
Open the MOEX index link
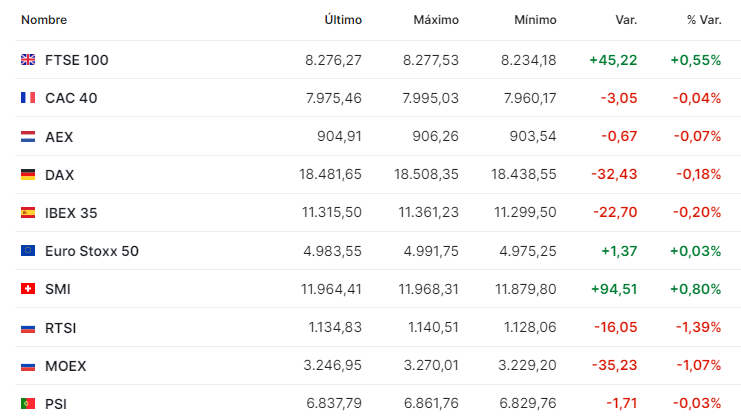[66, 366]
